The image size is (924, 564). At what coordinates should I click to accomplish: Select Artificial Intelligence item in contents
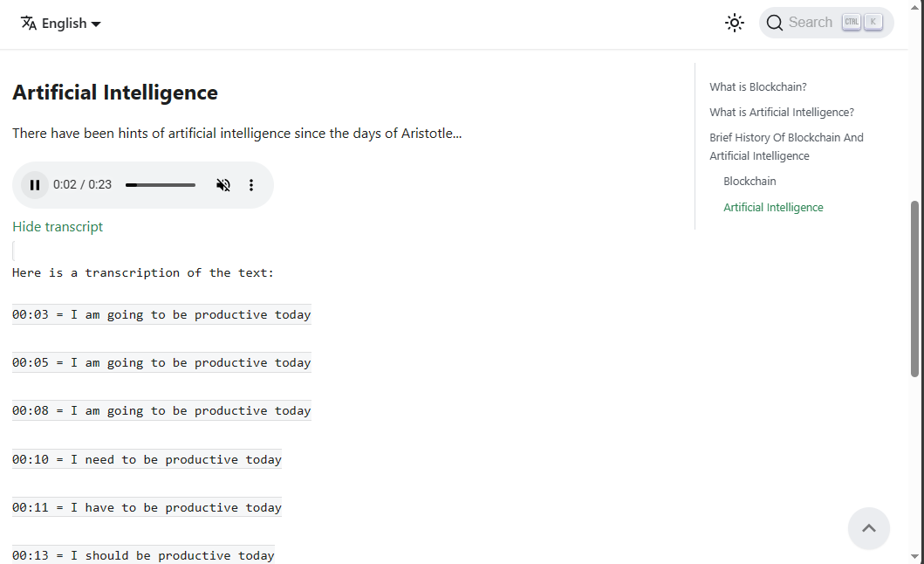pyautogui.click(x=773, y=208)
